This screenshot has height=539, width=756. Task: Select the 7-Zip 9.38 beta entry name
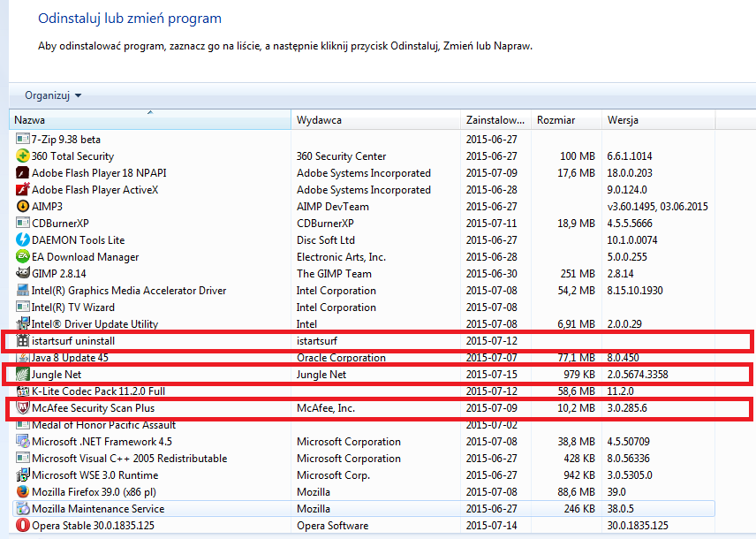[x=66, y=140]
